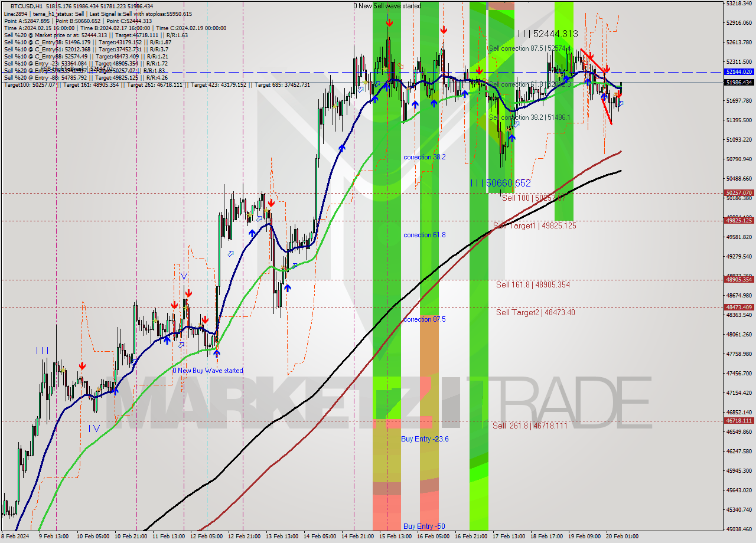The width and height of the screenshot is (756, 543).
Task: Click the 'Sell correction 38.2 | 51496.1' label
Action: coord(529,117)
